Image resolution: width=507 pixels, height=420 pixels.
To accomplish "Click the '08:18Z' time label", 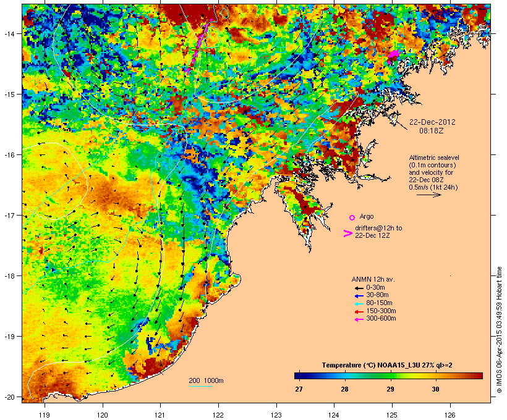I will [x=432, y=131].
